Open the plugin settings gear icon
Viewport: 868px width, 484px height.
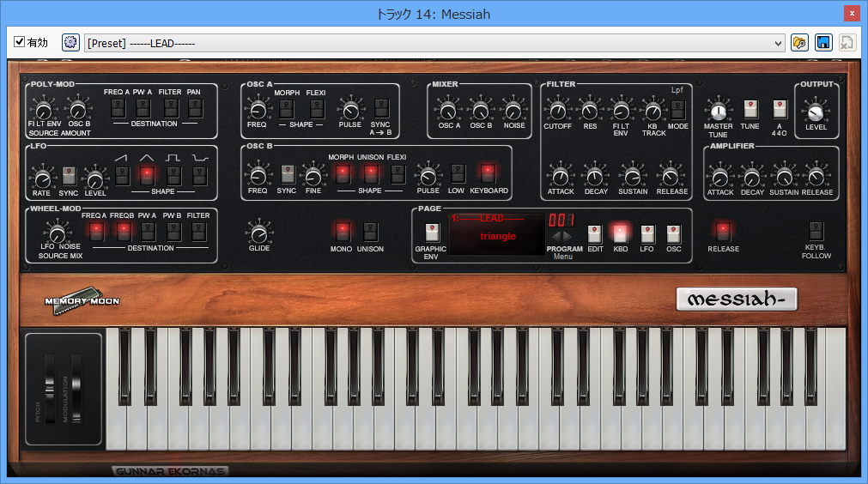click(x=70, y=43)
